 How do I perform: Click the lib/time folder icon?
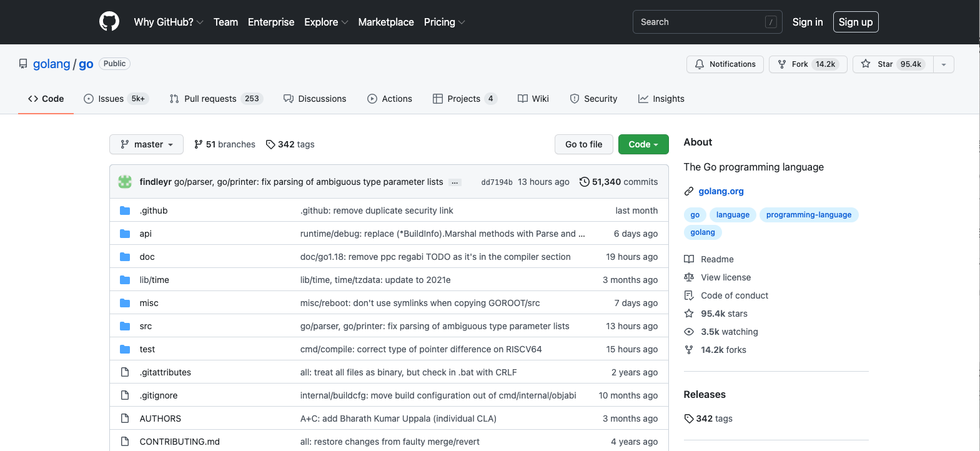pyautogui.click(x=125, y=280)
